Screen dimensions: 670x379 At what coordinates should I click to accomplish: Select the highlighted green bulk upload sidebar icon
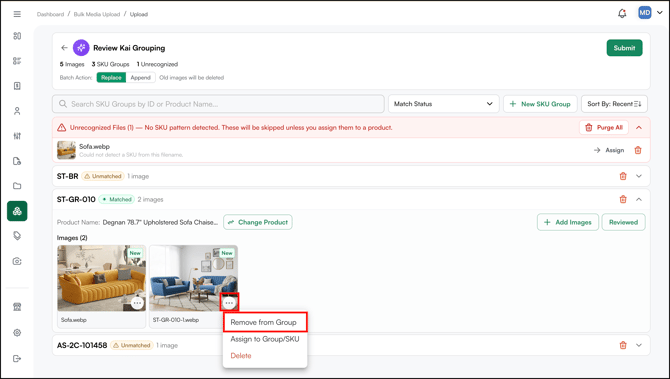(x=17, y=211)
